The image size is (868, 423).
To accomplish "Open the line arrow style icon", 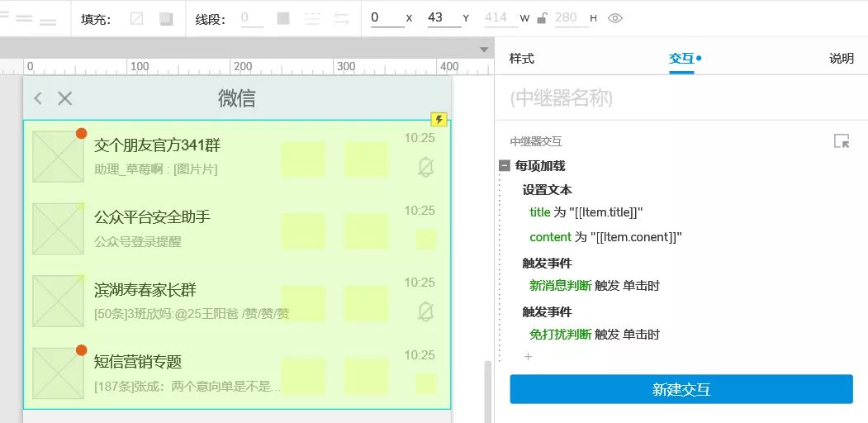I will 342,19.
